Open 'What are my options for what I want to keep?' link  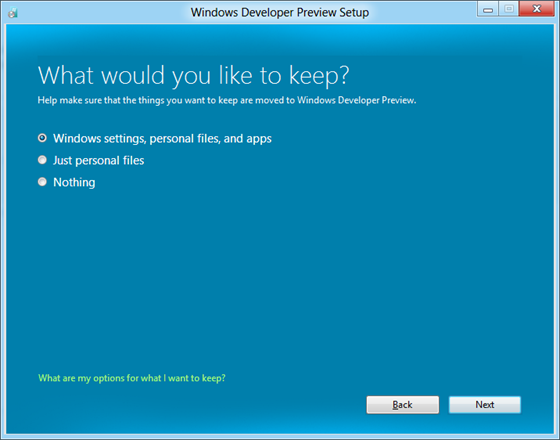tap(132, 378)
